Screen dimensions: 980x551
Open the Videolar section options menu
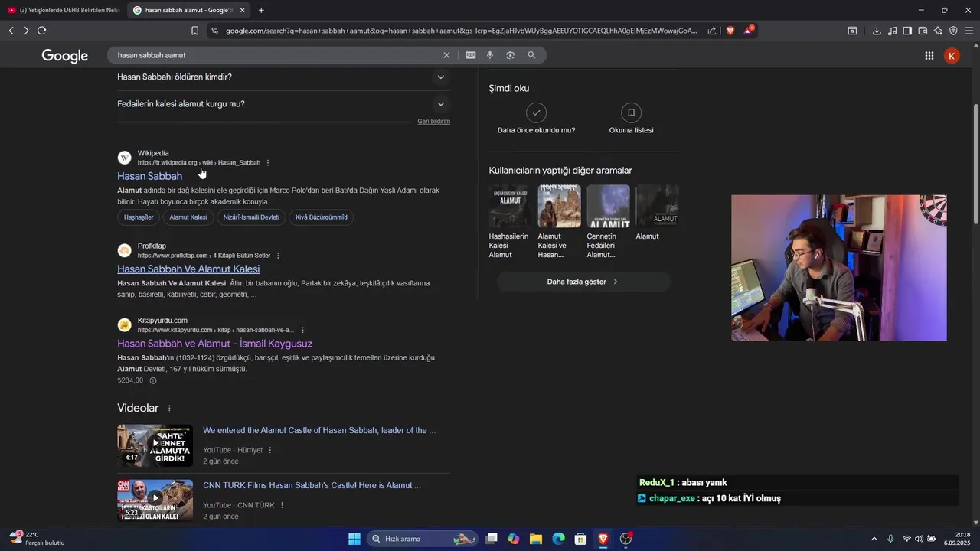pos(169,409)
